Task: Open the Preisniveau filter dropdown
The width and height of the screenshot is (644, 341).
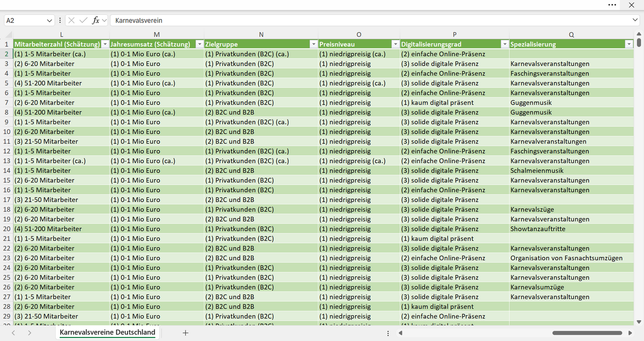Action: (395, 44)
